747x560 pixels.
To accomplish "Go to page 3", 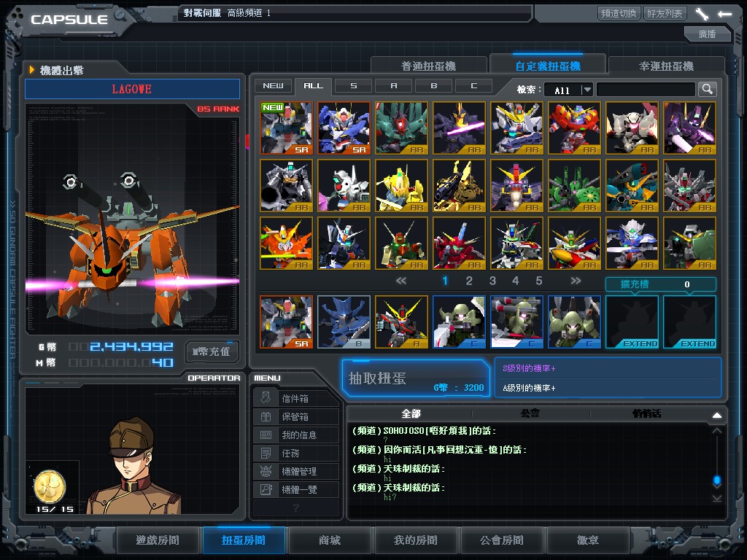I will [x=492, y=281].
